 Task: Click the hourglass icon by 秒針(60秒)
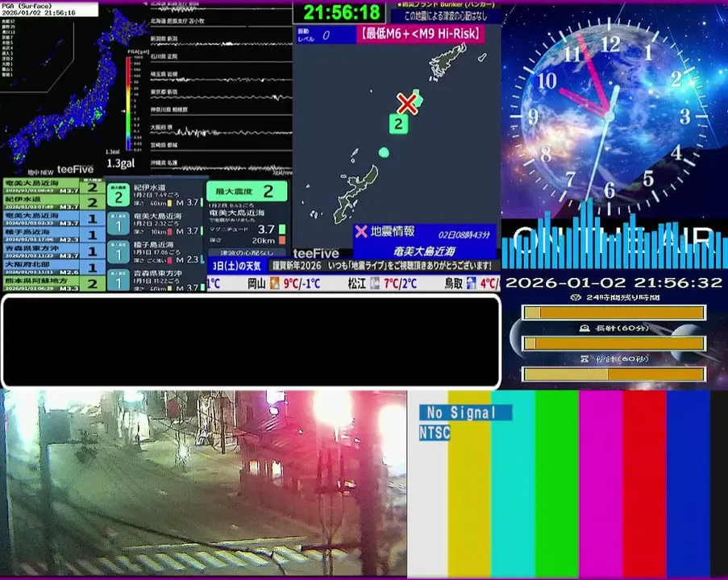pos(584,359)
